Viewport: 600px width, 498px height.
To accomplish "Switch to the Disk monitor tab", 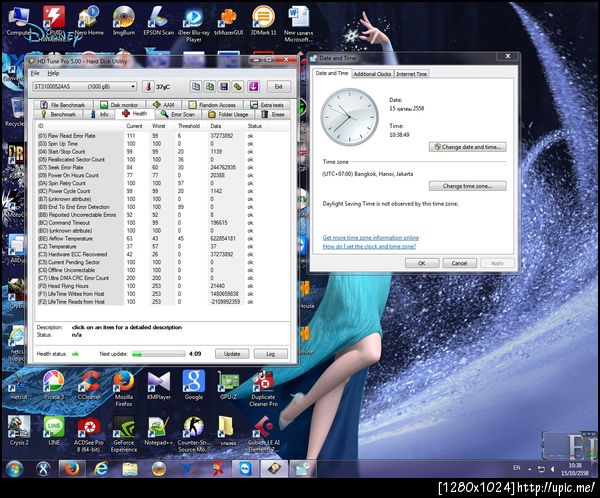I will [x=119, y=104].
